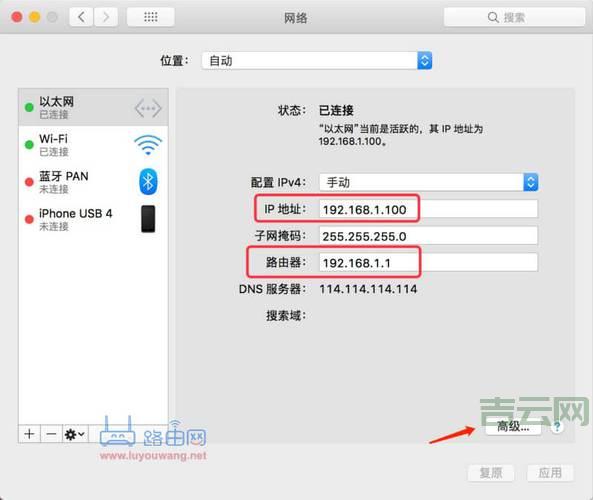Click the 应用 apply button
The image size is (593, 500).
pyautogui.click(x=550, y=473)
